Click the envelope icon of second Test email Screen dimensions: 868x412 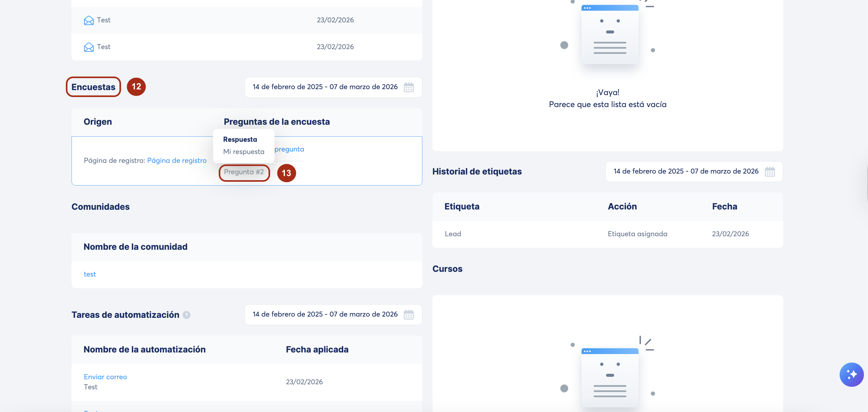point(89,47)
